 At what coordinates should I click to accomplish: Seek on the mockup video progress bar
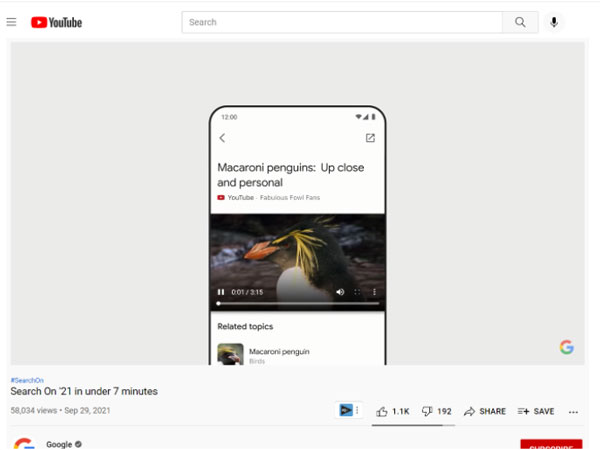pos(298,303)
